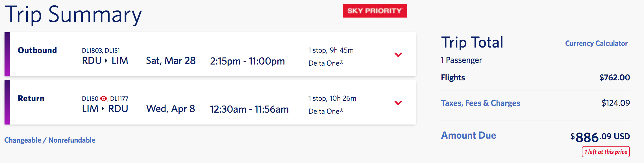Select the Outbound flight label
Image resolution: width=644 pixels, height=163 pixels.
point(37,50)
